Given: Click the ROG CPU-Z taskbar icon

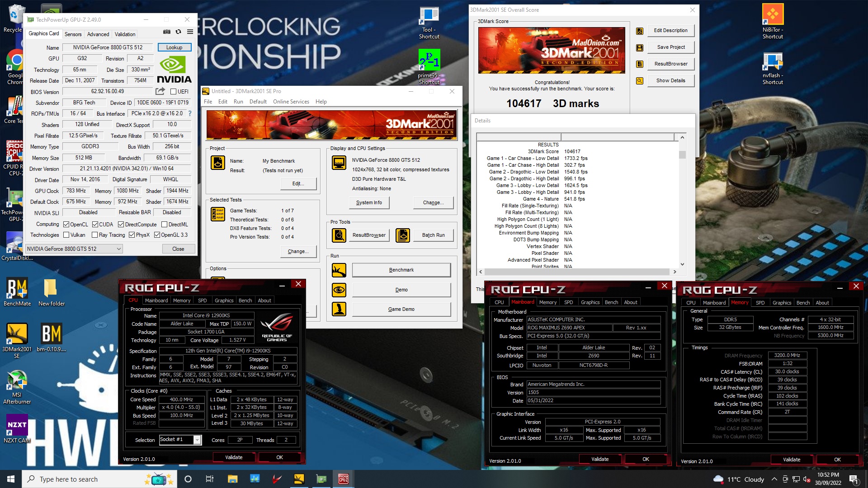Looking at the screenshot, I should (343, 479).
